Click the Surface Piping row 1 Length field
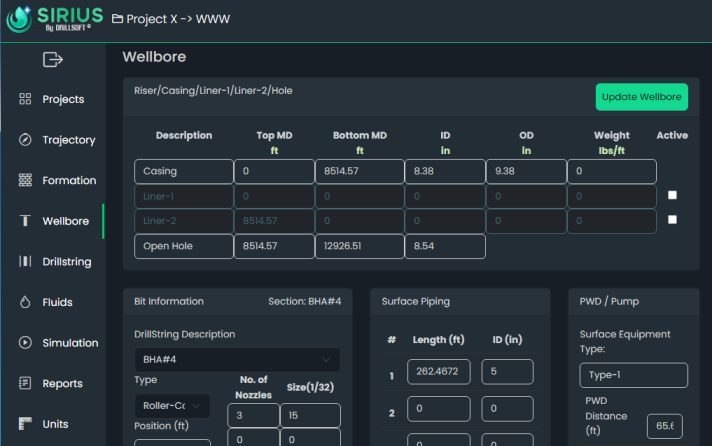This screenshot has width=712, height=446. click(x=439, y=373)
